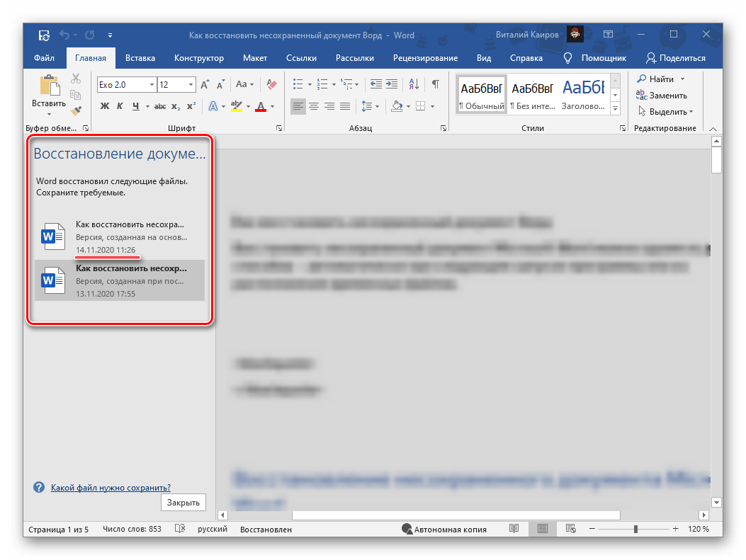
Task: Toggle show paragraph marks ¶
Action: click(x=436, y=84)
